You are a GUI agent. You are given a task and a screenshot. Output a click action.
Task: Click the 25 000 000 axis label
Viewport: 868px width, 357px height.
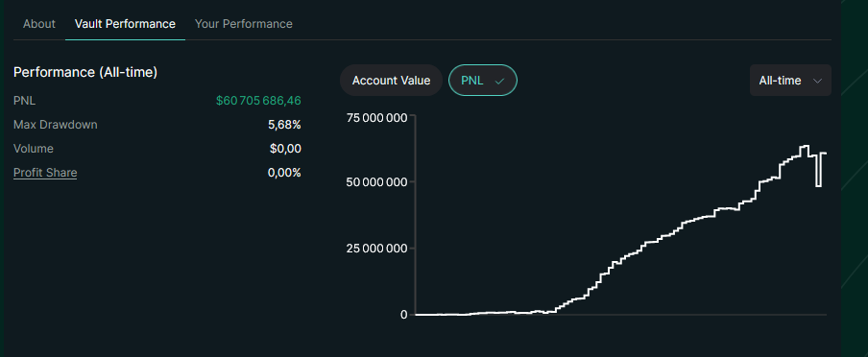click(377, 248)
